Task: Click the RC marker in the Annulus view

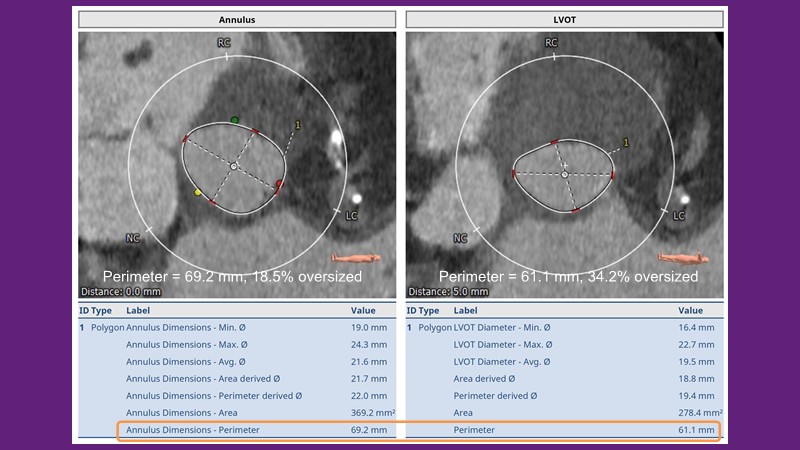Action: tap(226, 44)
